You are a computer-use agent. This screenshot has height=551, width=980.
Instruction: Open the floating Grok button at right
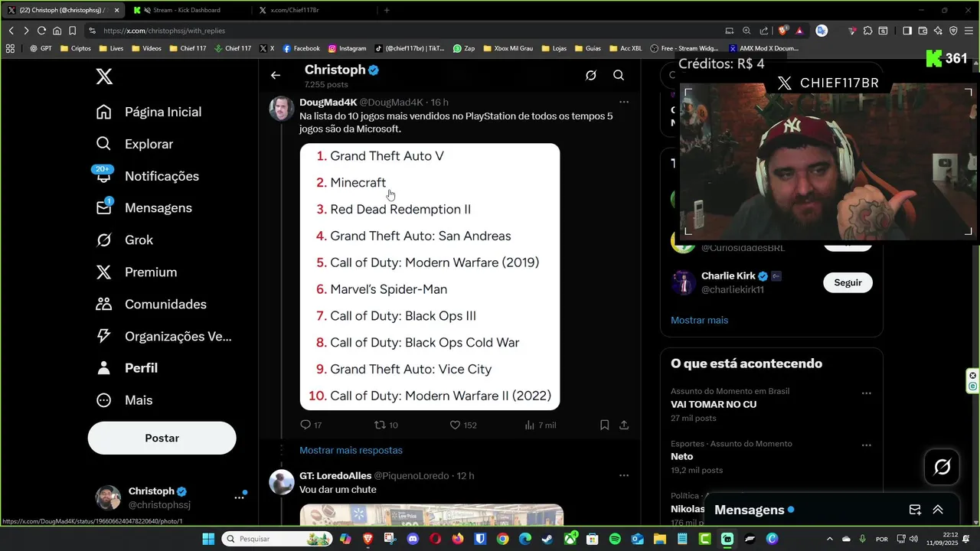pos(942,467)
